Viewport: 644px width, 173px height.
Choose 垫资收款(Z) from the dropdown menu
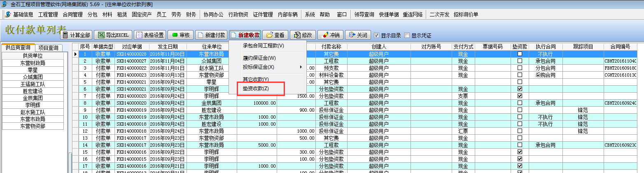pos(256,89)
